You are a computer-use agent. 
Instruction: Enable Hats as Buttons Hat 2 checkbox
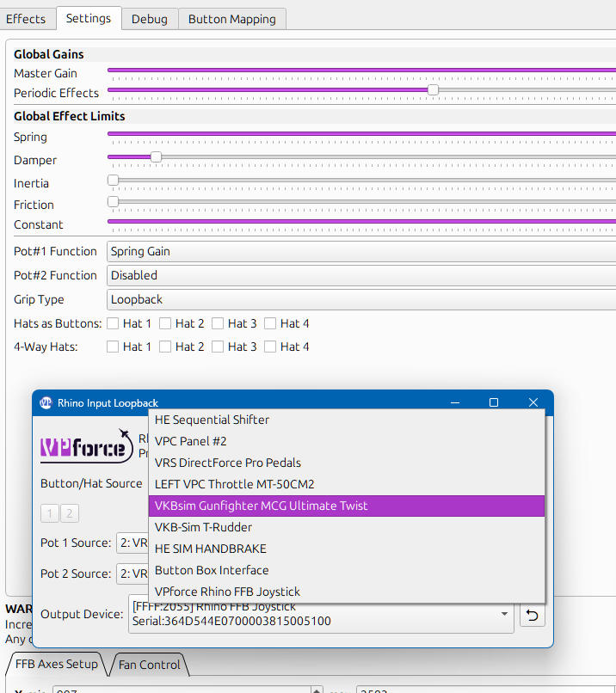pyautogui.click(x=165, y=323)
